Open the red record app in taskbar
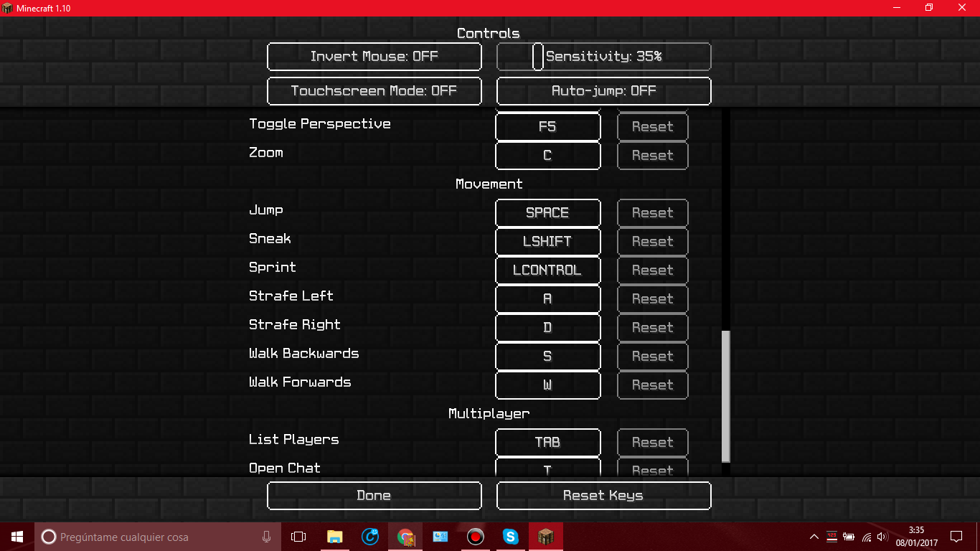The height and width of the screenshot is (551, 980). [476, 537]
